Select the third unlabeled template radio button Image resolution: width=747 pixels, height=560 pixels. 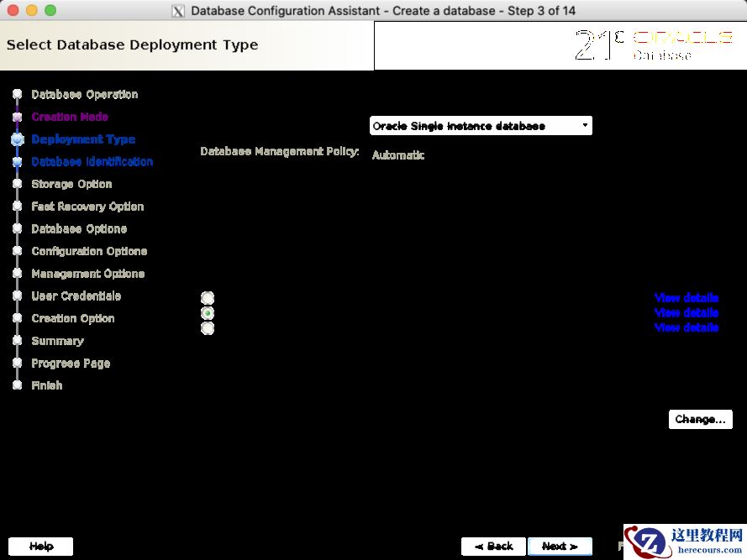coord(208,328)
